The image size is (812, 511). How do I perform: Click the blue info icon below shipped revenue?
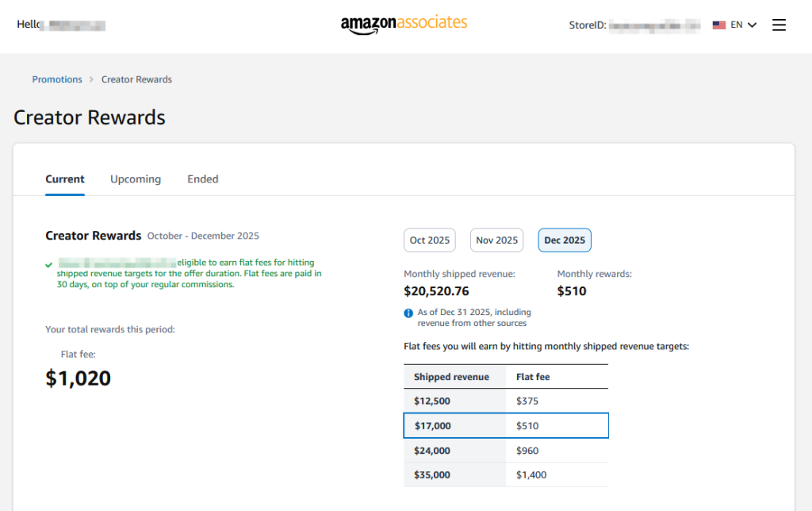[x=408, y=312]
